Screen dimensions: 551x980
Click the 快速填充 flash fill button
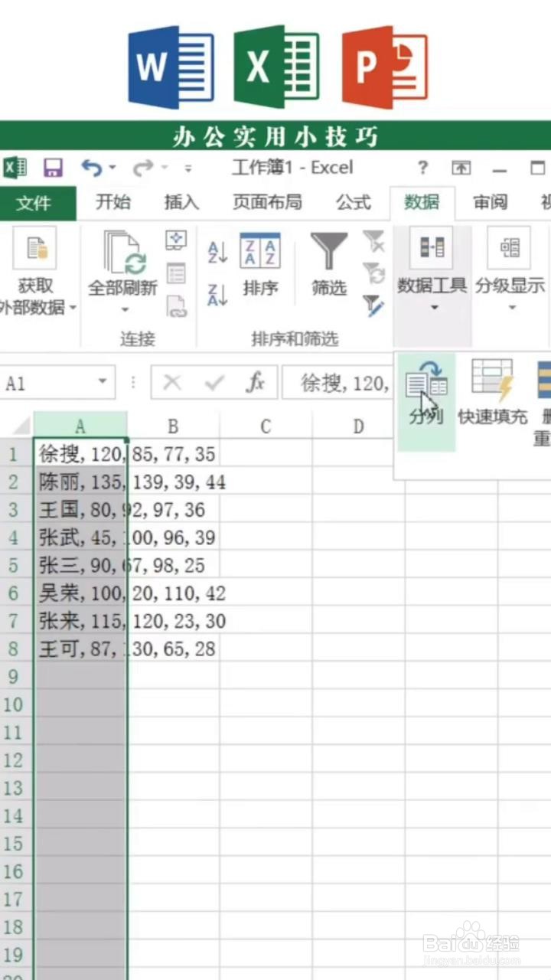[x=493, y=392]
